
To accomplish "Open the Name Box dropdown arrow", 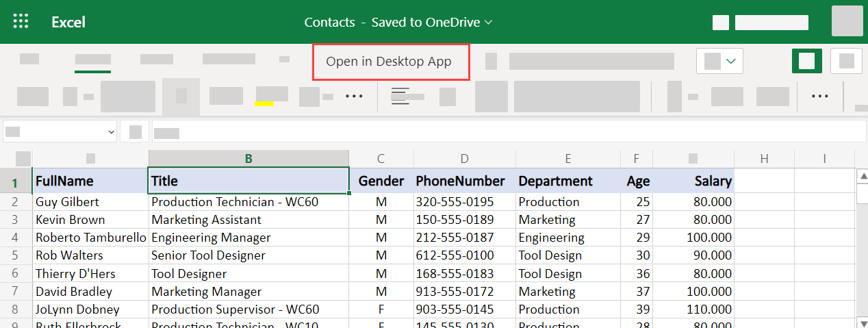I will (x=111, y=131).
